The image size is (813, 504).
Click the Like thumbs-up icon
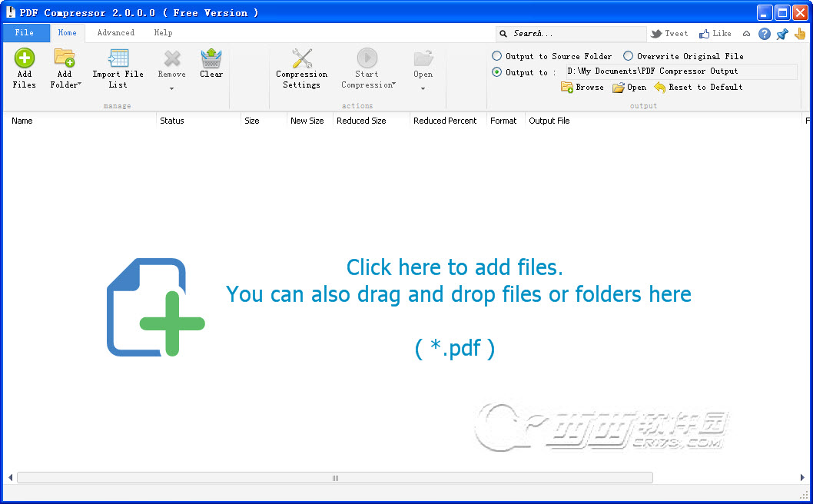704,34
